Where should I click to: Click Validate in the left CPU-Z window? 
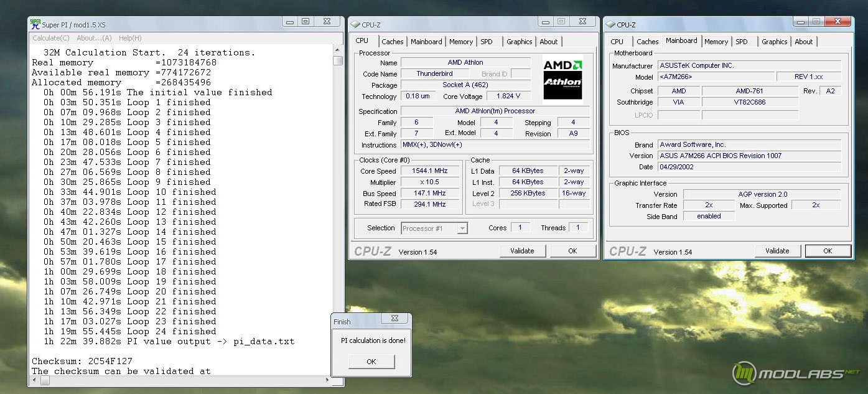522,251
